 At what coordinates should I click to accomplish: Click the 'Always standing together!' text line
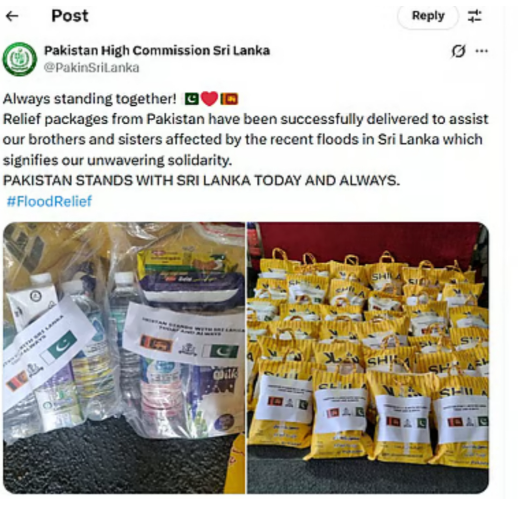90,99
